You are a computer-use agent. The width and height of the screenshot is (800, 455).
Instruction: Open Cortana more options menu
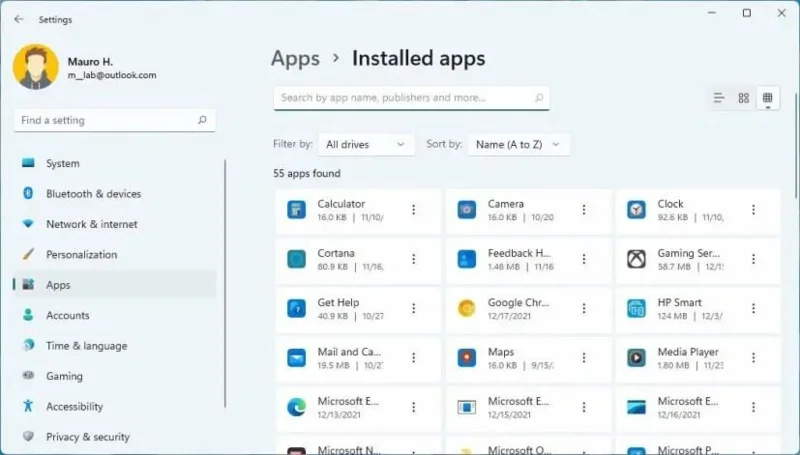414,259
